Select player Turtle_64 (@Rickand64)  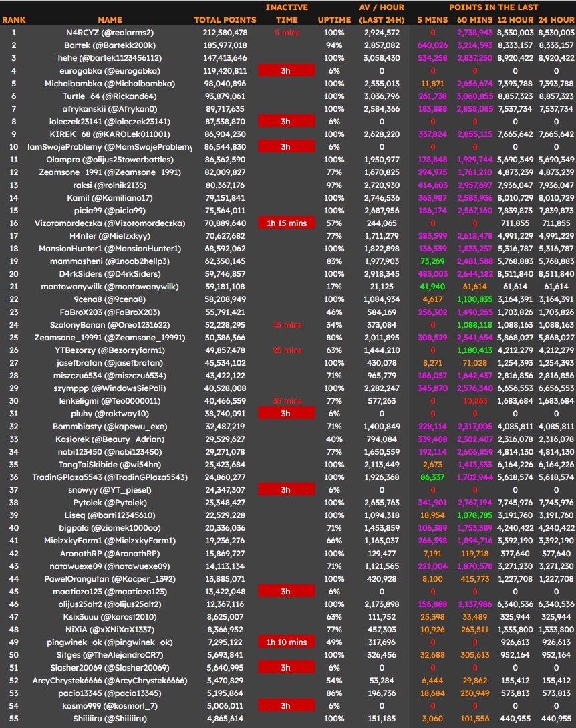110,96
